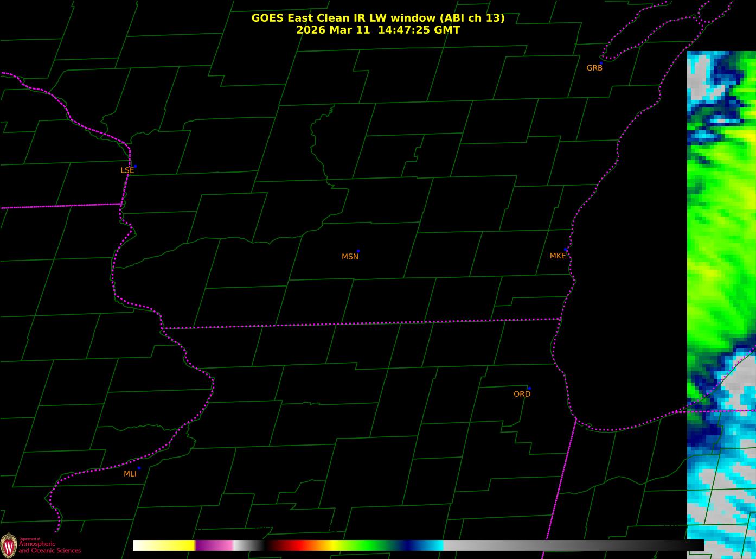
Task: Click the MLI station label
Action: (x=130, y=474)
